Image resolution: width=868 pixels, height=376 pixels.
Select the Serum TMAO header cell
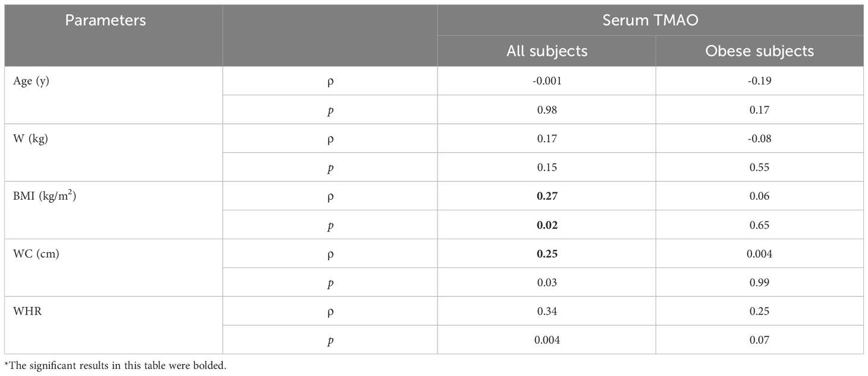[650, 20]
